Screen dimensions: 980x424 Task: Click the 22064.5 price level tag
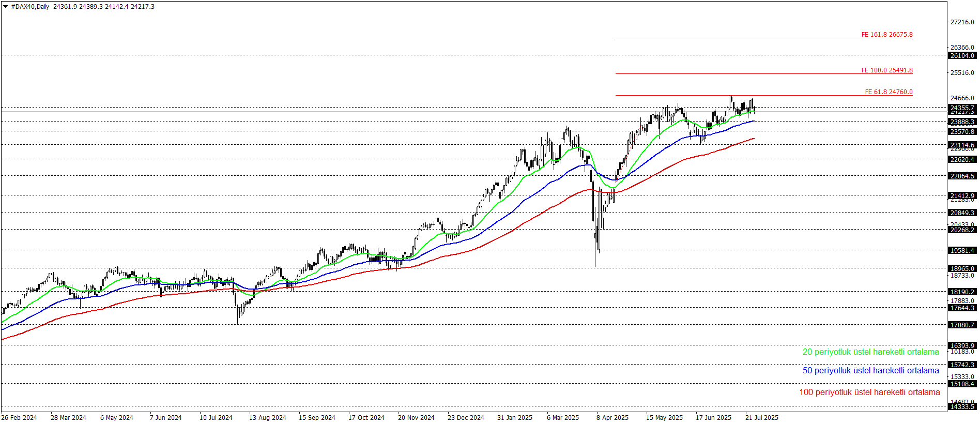click(x=962, y=176)
